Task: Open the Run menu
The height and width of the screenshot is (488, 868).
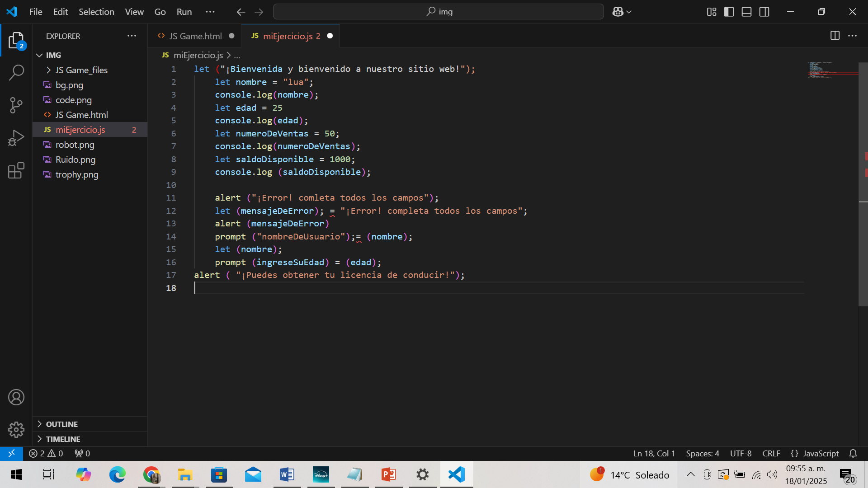Action: (184, 12)
